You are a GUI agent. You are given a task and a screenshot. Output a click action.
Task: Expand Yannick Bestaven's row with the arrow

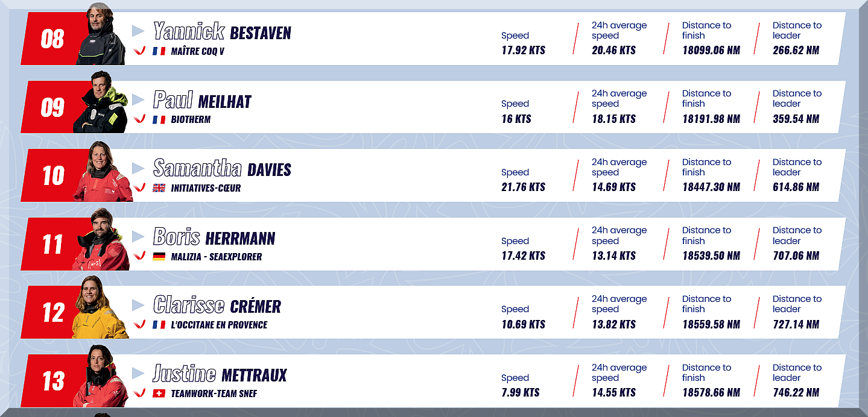(x=138, y=31)
